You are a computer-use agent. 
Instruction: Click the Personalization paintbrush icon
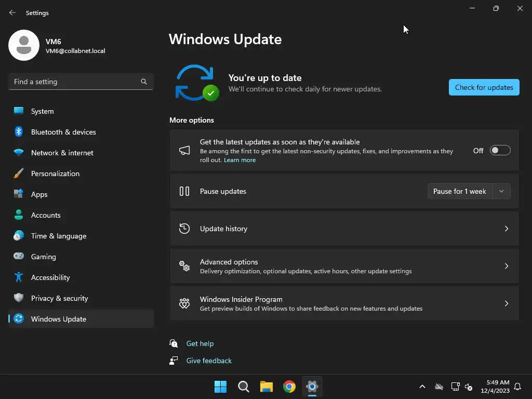(x=19, y=174)
